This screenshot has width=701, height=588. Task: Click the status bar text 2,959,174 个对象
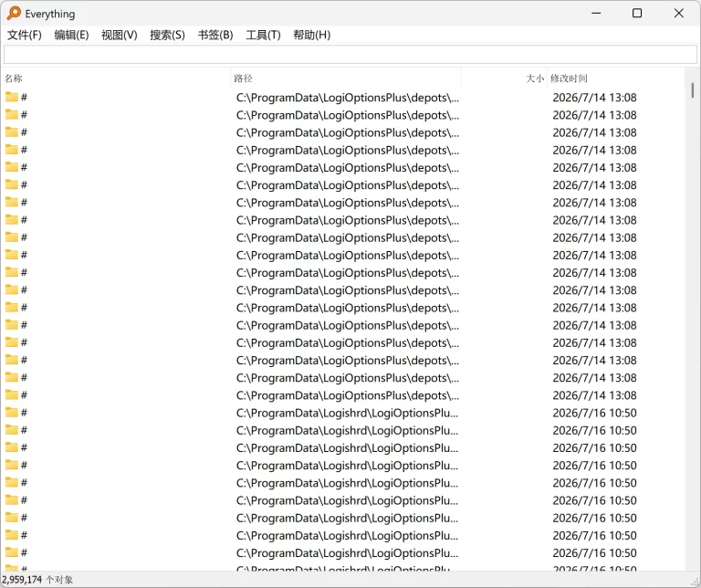[37, 580]
